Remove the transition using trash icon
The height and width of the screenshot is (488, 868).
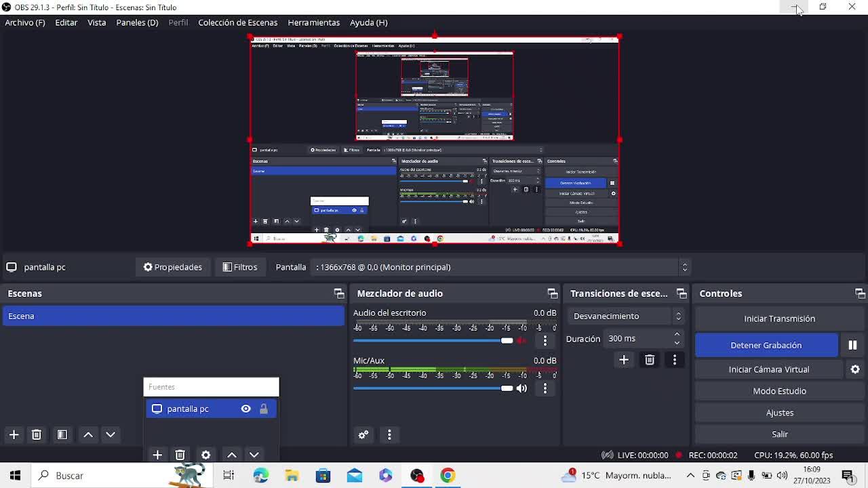pos(650,360)
